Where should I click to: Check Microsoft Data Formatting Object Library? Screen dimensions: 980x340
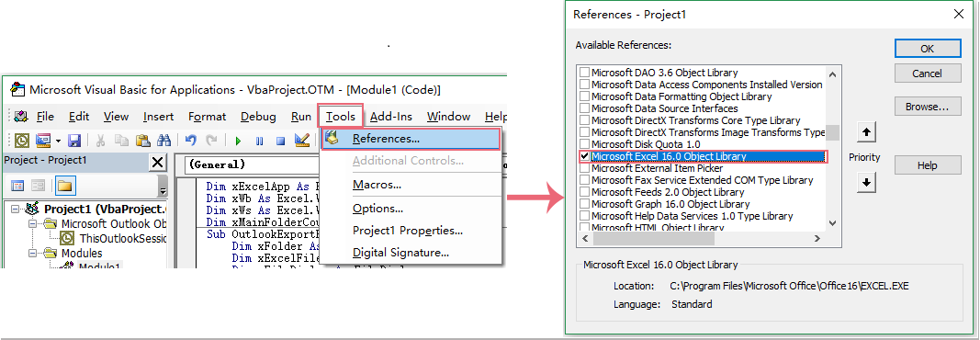[584, 96]
